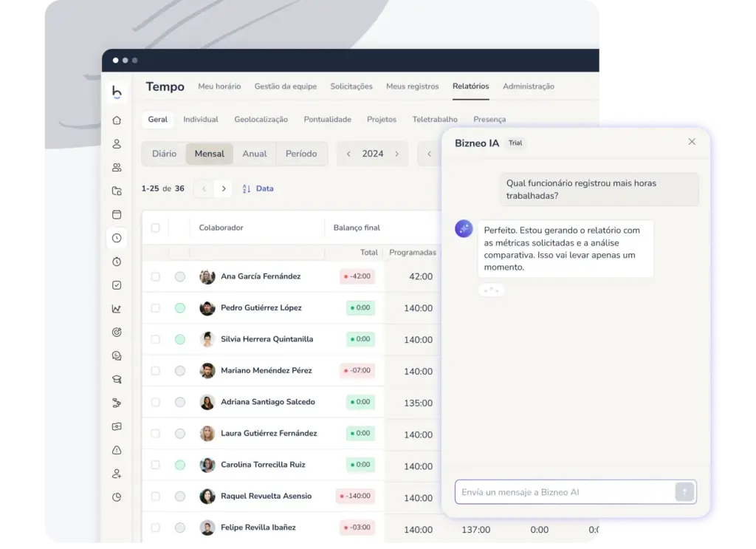Toggle status circle for Mariano Menéndez Pérez

180,370
